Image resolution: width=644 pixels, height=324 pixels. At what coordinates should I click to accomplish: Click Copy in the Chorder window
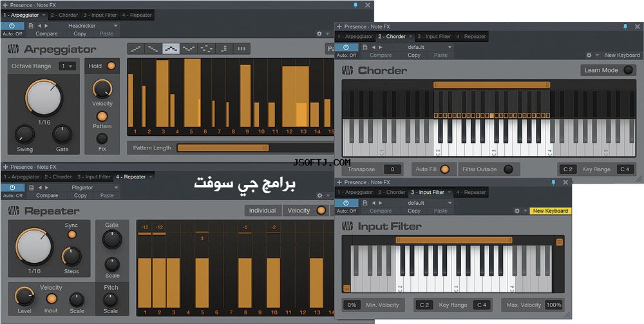click(x=414, y=55)
